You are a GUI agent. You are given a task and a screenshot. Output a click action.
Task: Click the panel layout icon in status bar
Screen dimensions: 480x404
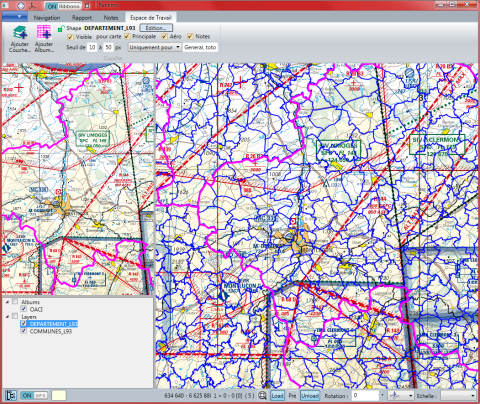point(11,396)
